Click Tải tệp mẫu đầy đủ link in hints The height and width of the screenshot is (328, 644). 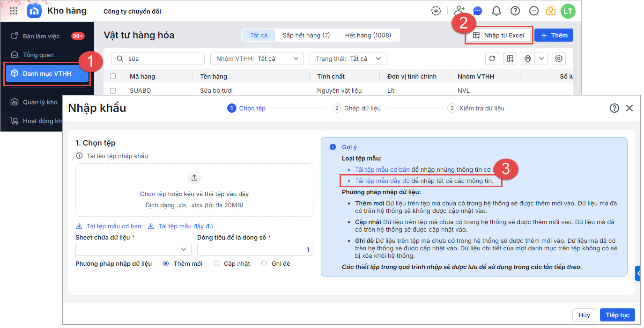(x=382, y=181)
